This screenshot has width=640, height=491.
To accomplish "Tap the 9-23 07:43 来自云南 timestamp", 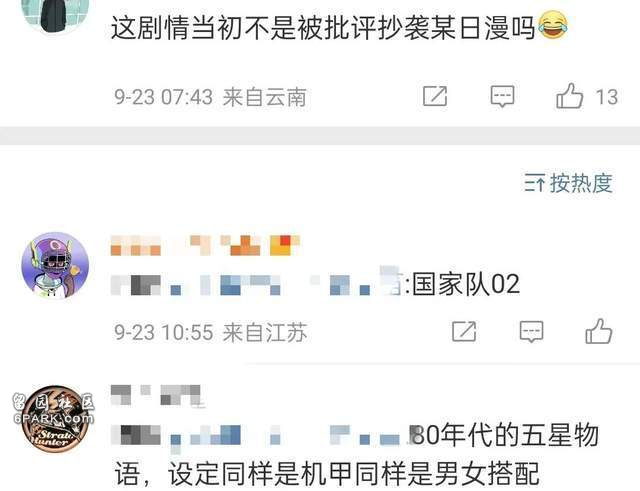I will pos(210,97).
